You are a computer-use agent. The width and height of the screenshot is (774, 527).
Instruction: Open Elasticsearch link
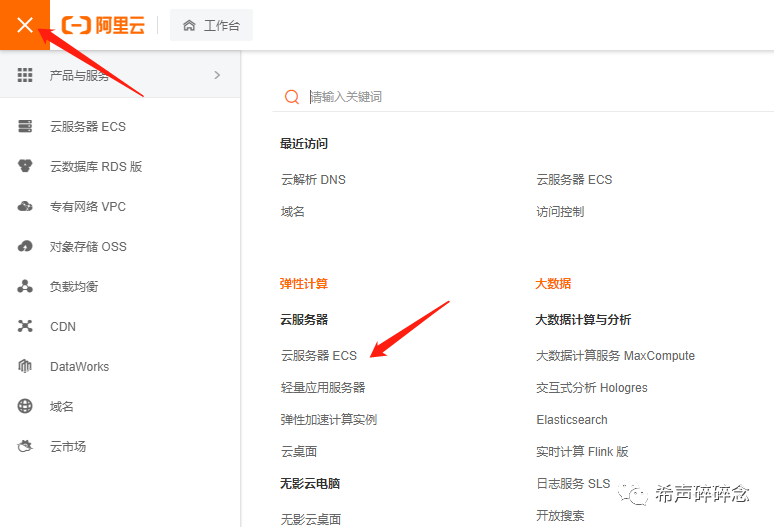(572, 420)
